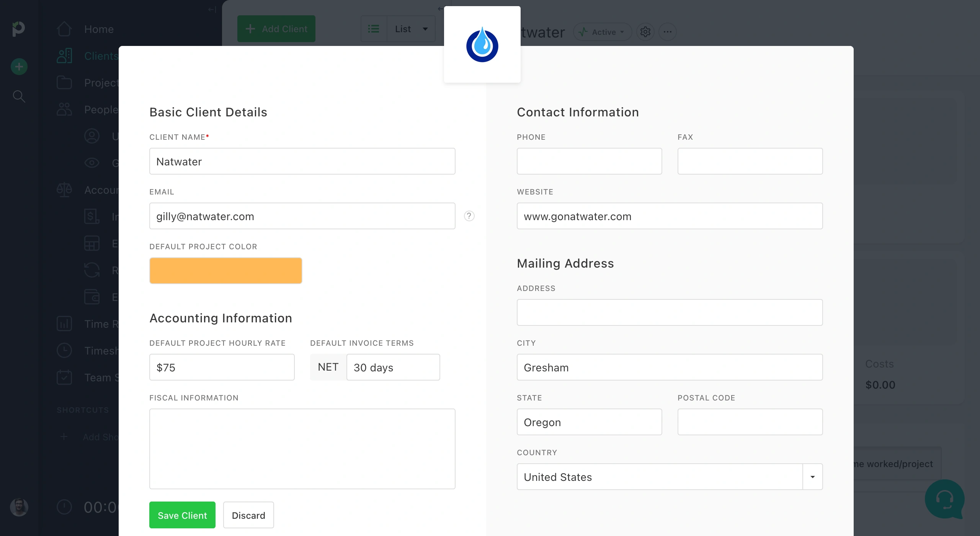This screenshot has width=980, height=536.
Task: Open Home in the navigation menu
Action: click(x=99, y=29)
